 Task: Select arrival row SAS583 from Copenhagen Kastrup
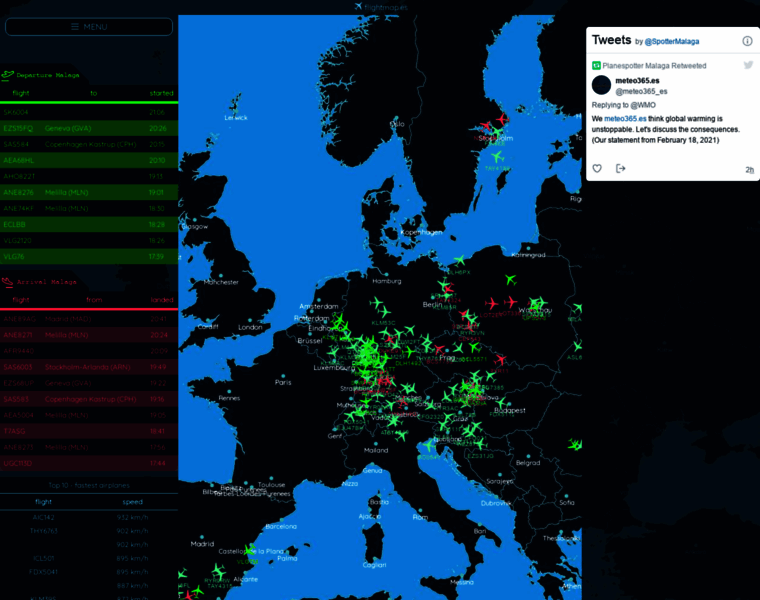click(x=89, y=399)
